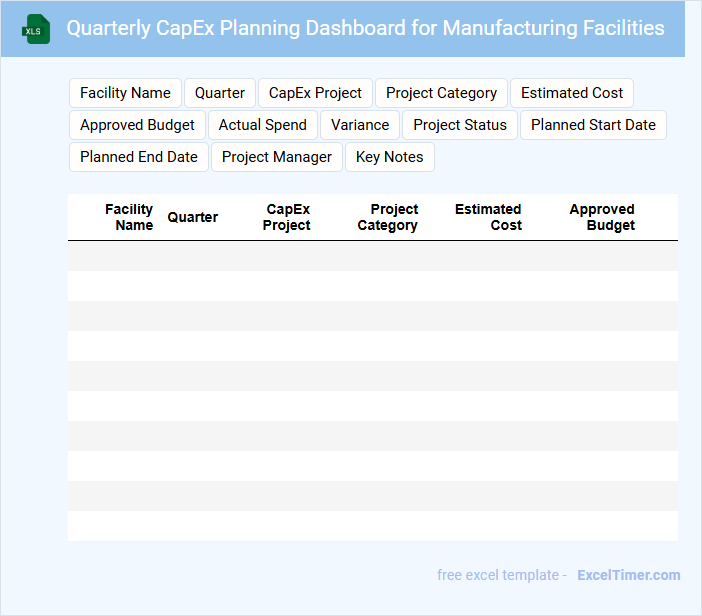Click the Project Status tag
Viewport: 702px width, 616px height.
460,125
